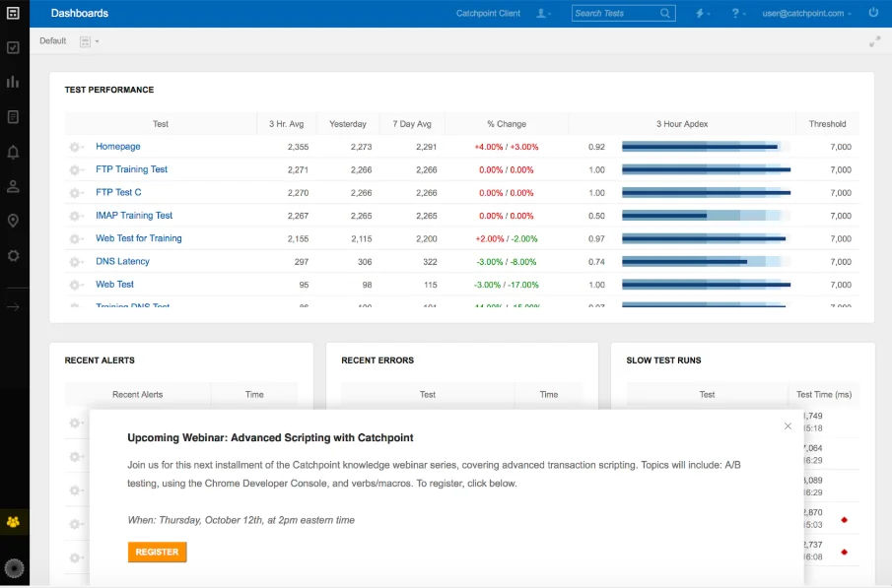Open the user@catchpoint.com account dropdown
This screenshot has width=892, height=588.
806,13
